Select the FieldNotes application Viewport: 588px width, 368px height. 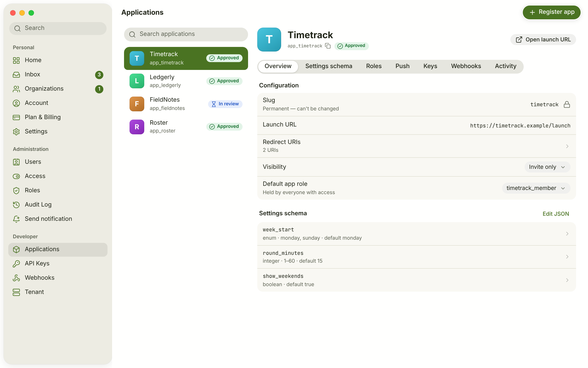coord(186,104)
